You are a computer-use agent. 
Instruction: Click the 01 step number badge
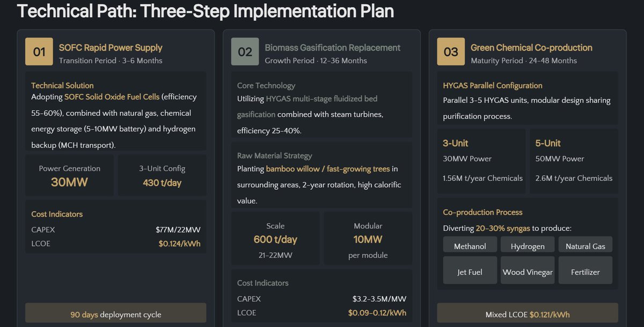click(39, 51)
